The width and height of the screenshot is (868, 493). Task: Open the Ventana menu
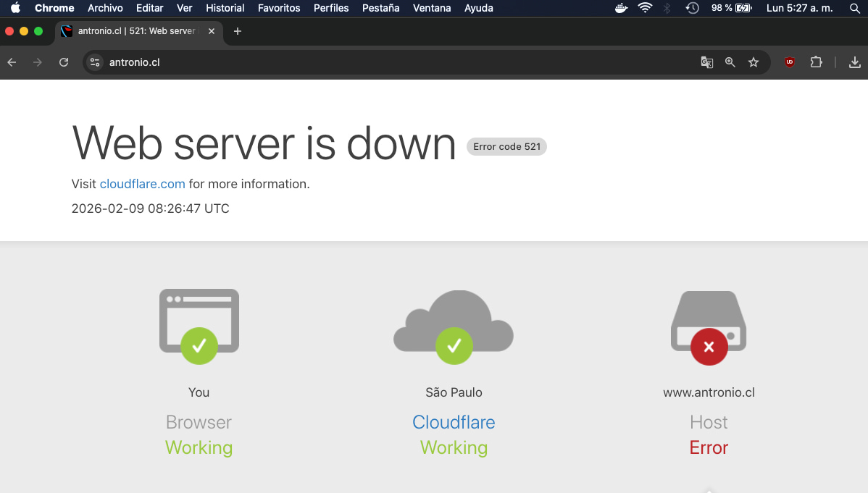click(x=432, y=8)
